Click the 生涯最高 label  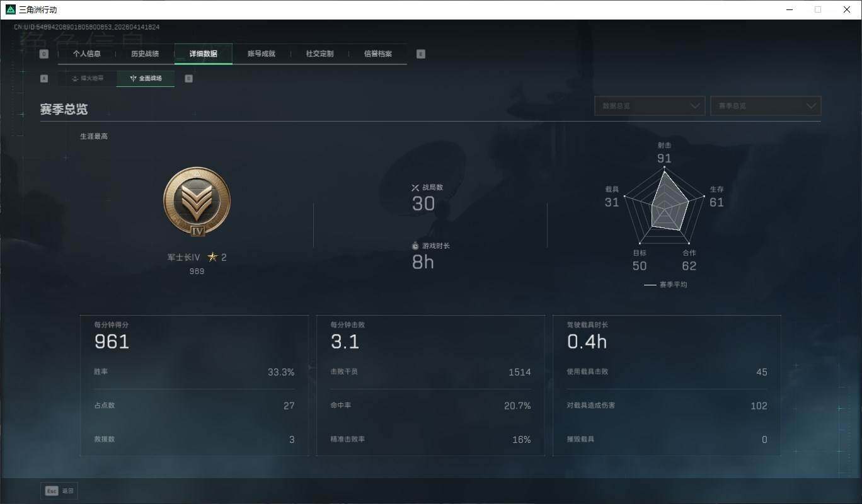[x=94, y=136]
